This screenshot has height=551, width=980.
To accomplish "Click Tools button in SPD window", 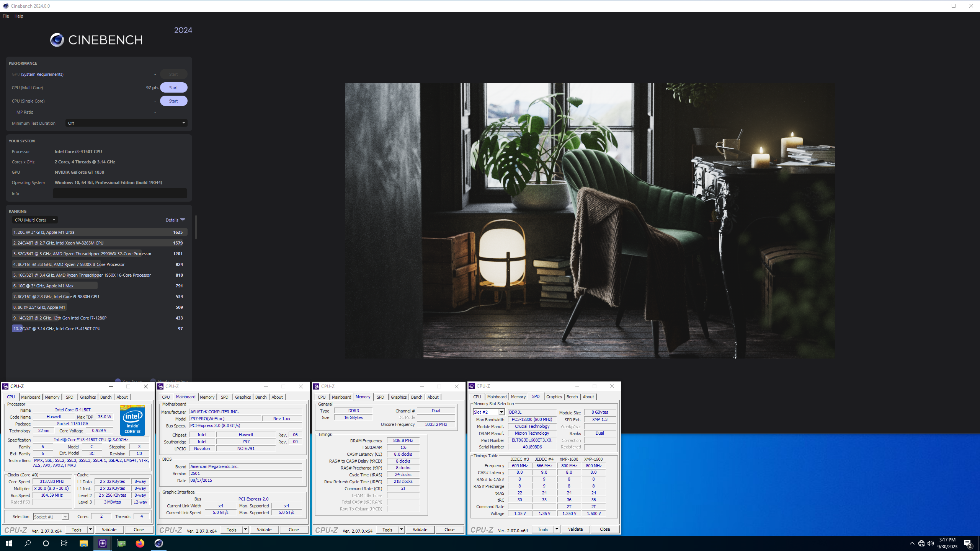I will (542, 529).
